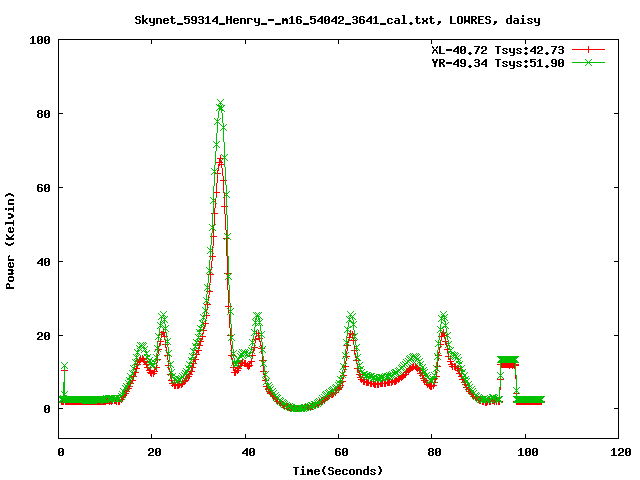Click the red legend line sample
Image resolution: width=640 pixels, height=480 pixels.
click(x=588, y=50)
